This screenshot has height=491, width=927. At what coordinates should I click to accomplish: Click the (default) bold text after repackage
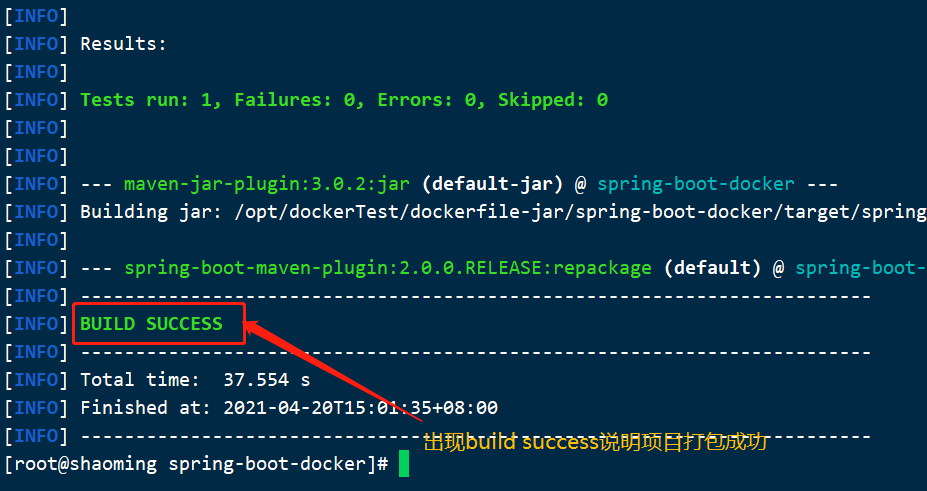click(x=712, y=268)
